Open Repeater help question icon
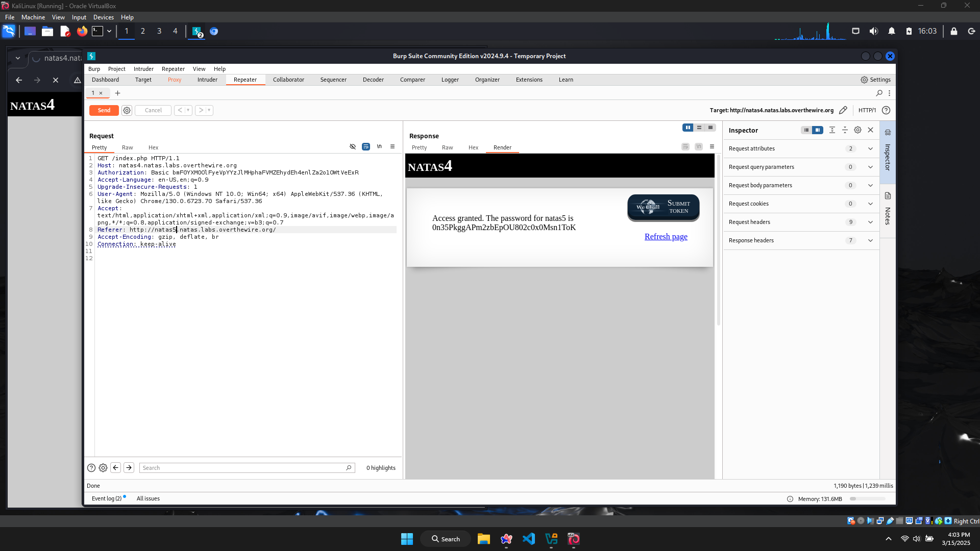 pos(886,110)
